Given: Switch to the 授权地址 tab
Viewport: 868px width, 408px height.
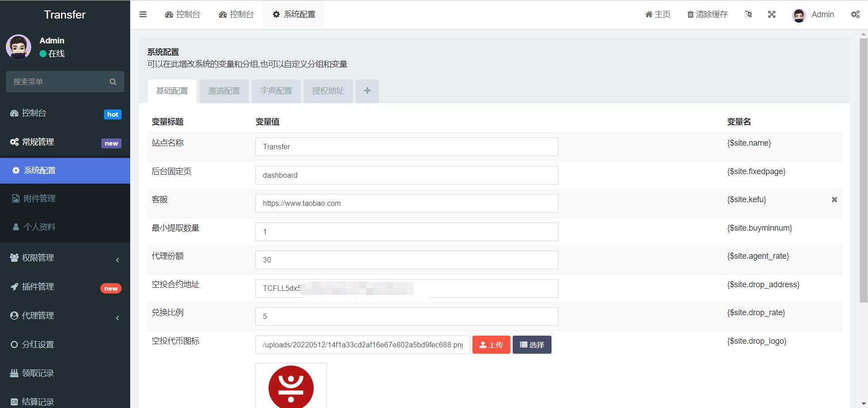Looking at the screenshot, I should pos(328,91).
